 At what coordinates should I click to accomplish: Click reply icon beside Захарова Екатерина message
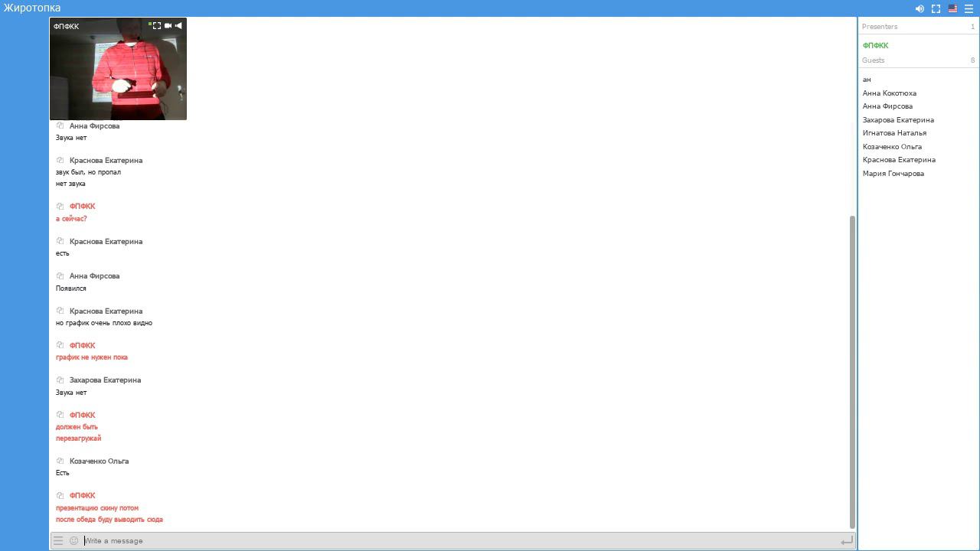[x=60, y=380]
